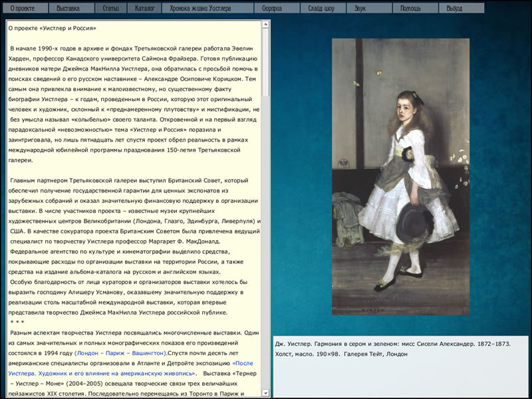
Task: Click the scroll down arrow of text panel
Action: 266,392
